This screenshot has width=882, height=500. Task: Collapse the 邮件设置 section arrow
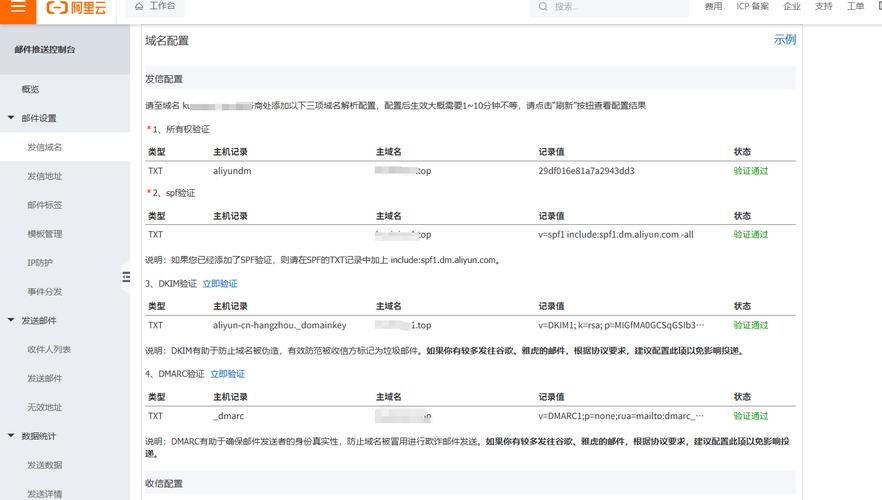pyautogui.click(x=11, y=118)
